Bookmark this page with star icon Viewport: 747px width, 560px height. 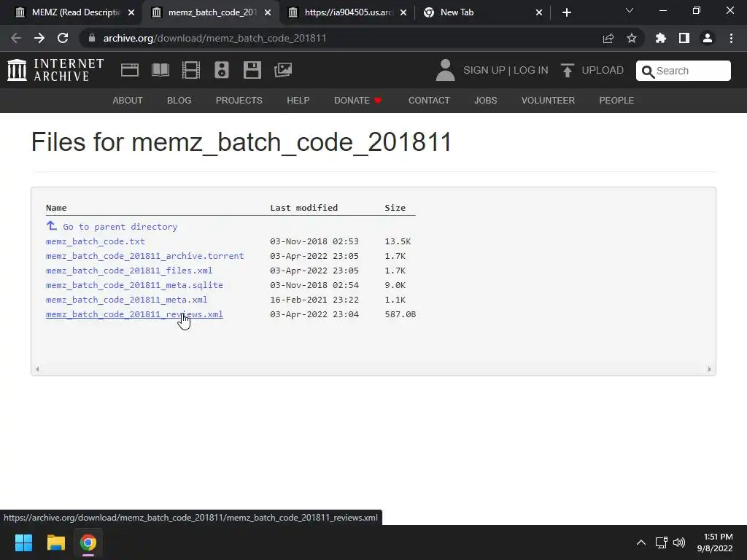pos(632,38)
